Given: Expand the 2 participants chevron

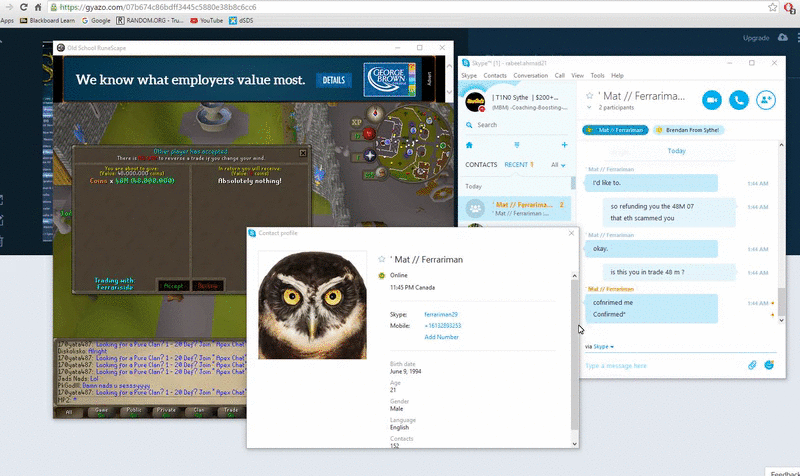Looking at the screenshot, I should click(x=589, y=108).
